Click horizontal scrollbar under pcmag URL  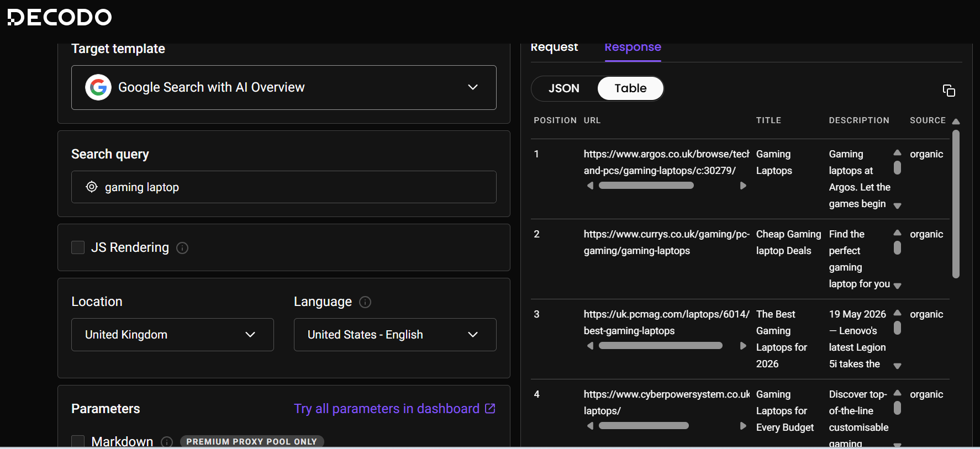pos(661,346)
